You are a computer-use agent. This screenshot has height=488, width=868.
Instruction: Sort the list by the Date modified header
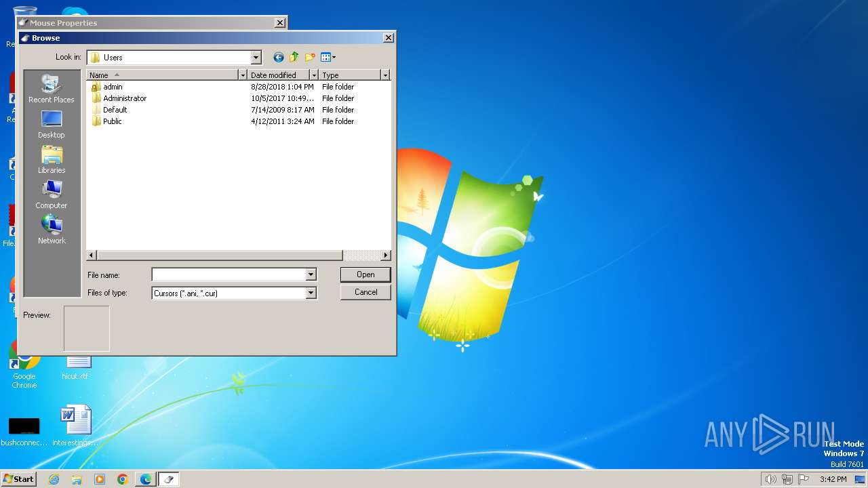point(279,75)
